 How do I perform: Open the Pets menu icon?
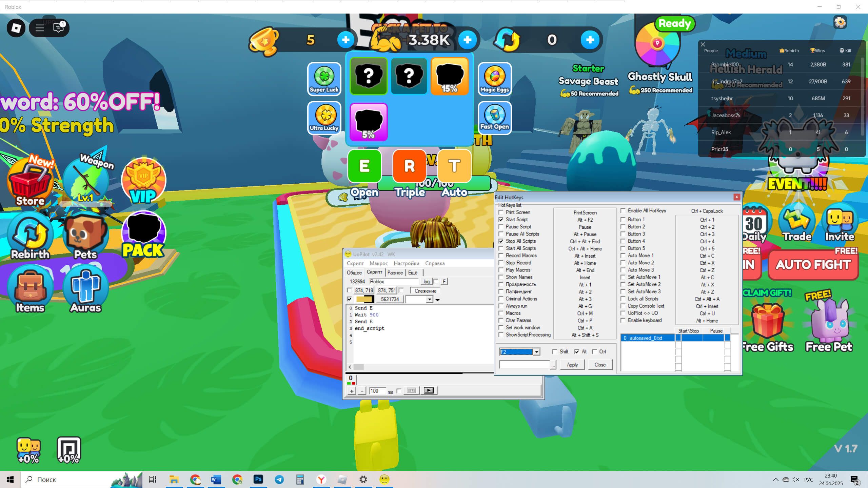coord(85,236)
